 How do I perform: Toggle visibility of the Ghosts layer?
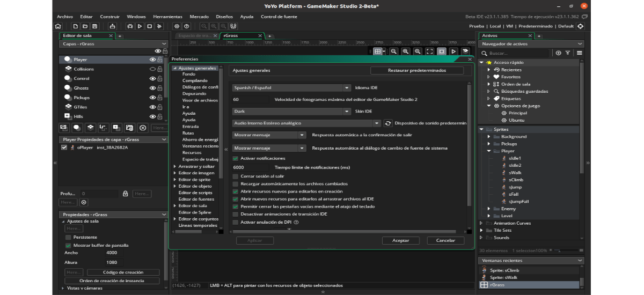tap(152, 88)
